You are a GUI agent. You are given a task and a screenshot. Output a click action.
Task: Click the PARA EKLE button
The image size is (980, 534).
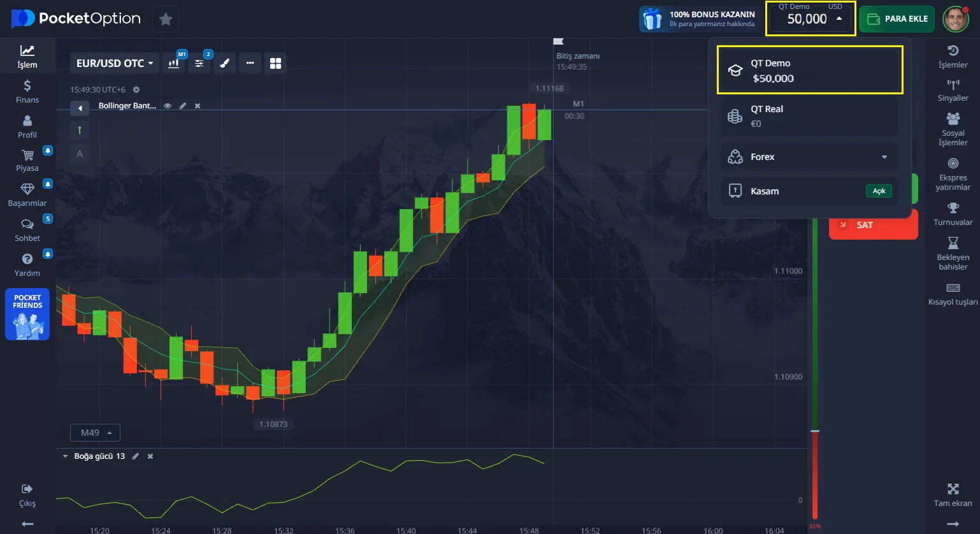(x=897, y=19)
